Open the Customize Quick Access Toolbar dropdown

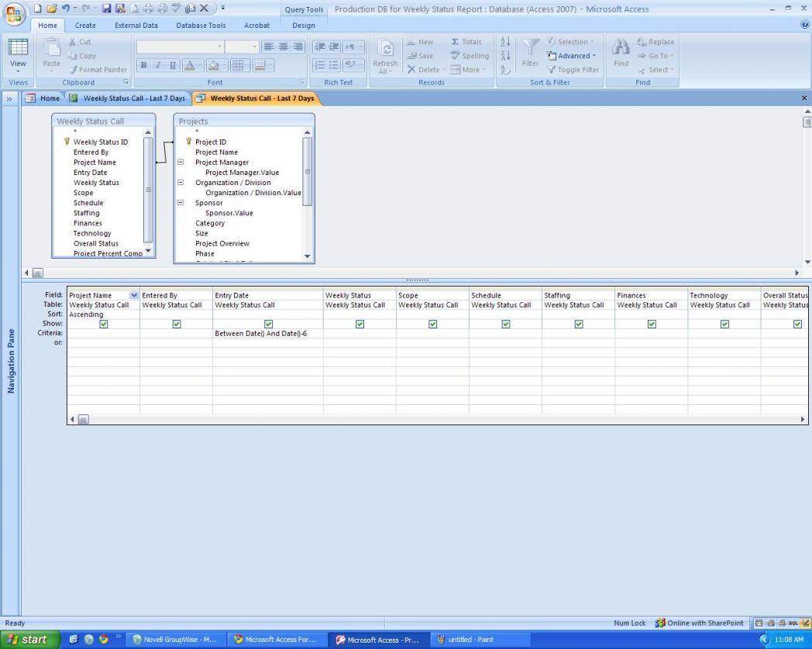pyautogui.click(x=222, y=9)
